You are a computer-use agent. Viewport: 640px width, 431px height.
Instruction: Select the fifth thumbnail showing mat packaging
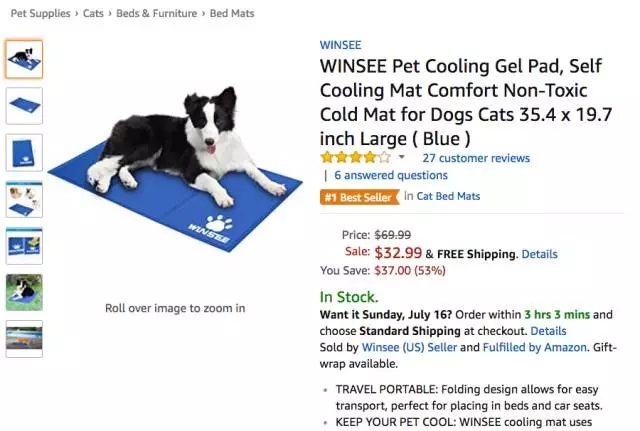(24, 246)
